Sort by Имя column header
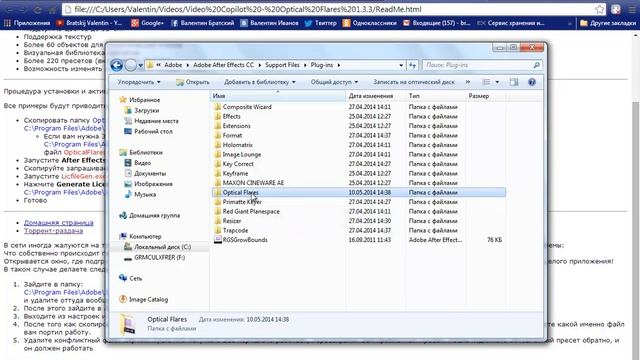This screenshot has width=640, height=360. tap(278, 96)
